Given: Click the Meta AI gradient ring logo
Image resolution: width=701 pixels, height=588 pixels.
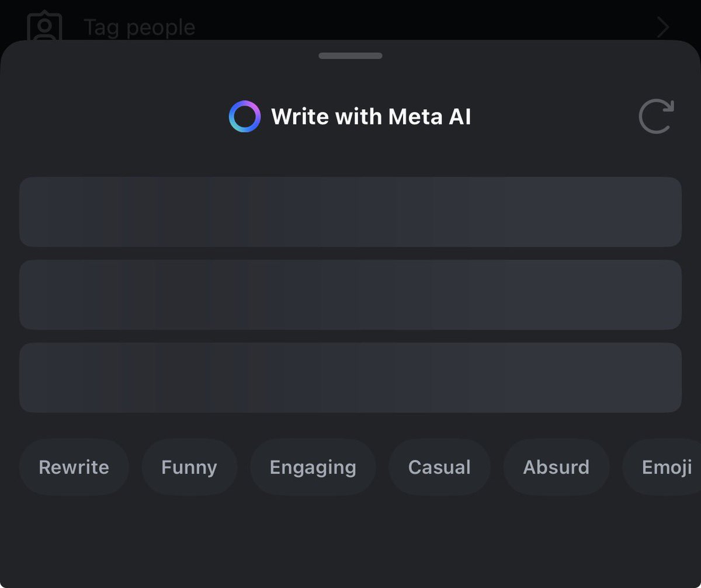Looking at the screenshot, I should 244,117.
